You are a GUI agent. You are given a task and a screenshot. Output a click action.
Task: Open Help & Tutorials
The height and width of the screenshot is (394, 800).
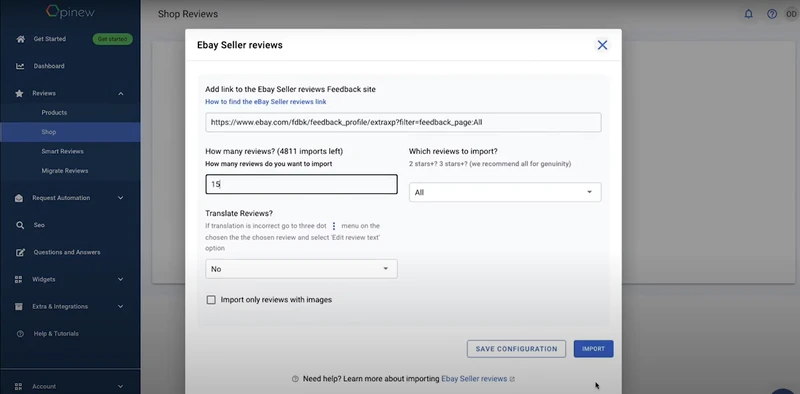[56, 334]
